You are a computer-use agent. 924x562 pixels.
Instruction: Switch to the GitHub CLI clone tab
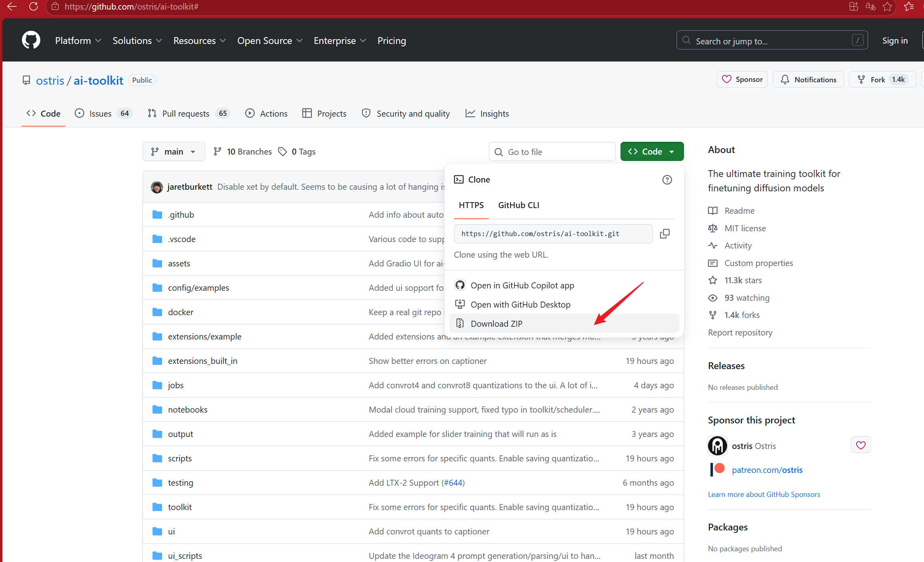pos(519,205)
